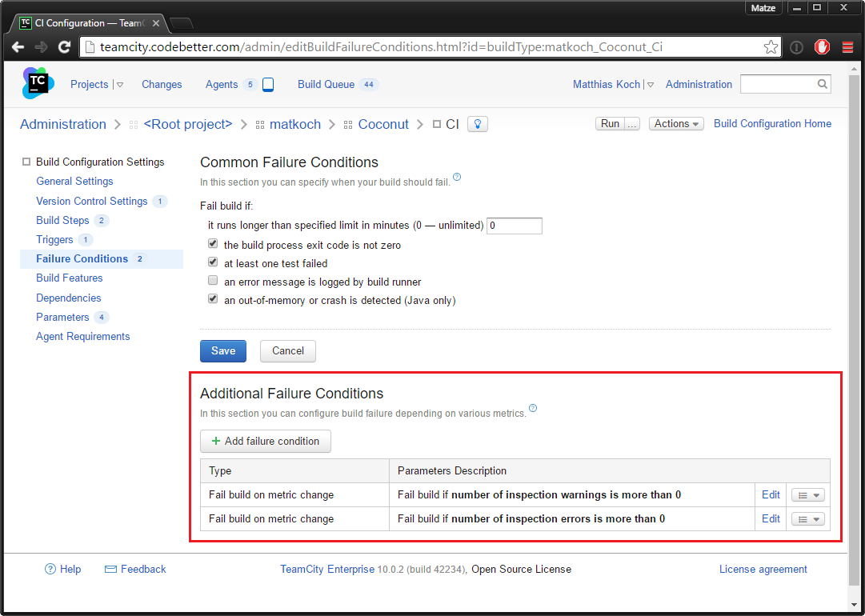Click the red stop-hand extension icon
This screenshot has height=616, width=865.
click(822, 47)
